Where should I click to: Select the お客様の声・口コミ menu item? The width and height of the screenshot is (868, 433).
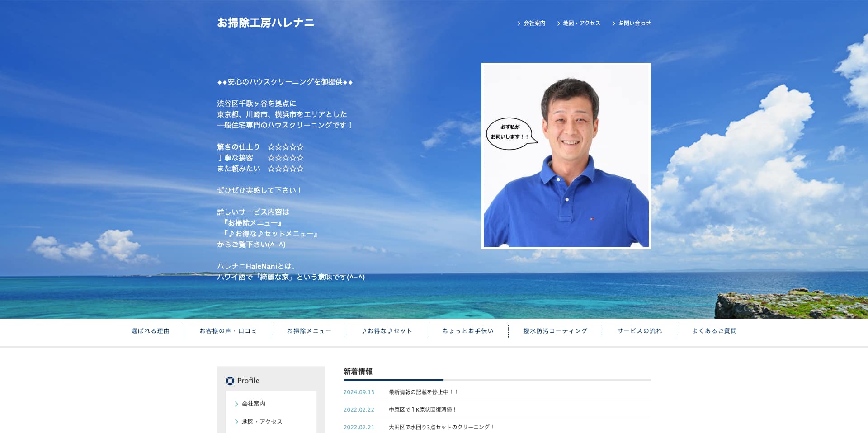pyautogui.click(x=228, y=331)
